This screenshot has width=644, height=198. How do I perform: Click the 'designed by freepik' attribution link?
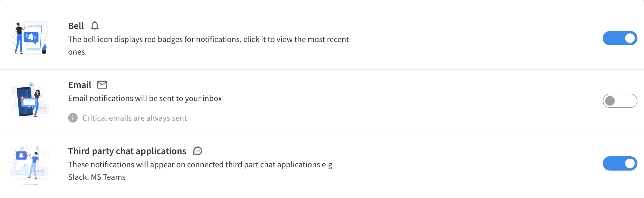tap(30, 184)
